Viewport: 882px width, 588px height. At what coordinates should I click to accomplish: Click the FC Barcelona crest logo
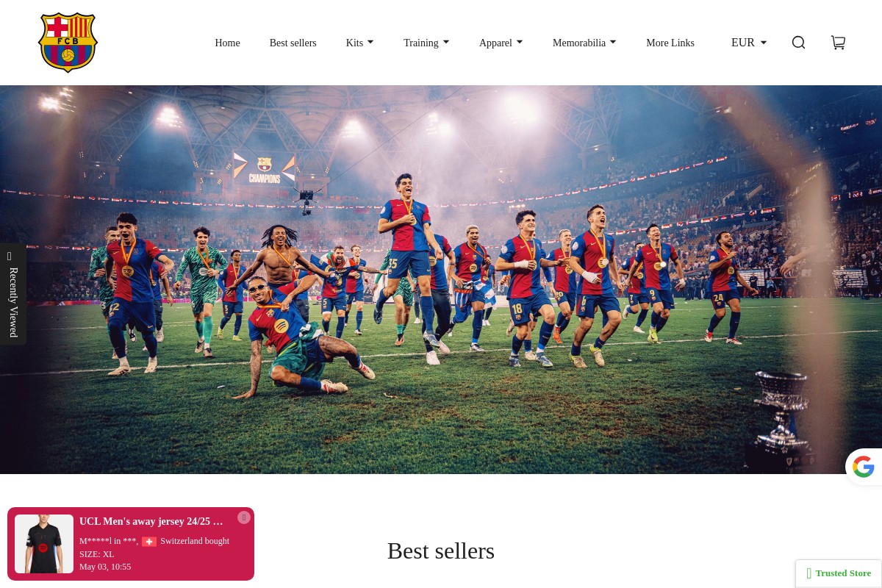coord(68,43)
